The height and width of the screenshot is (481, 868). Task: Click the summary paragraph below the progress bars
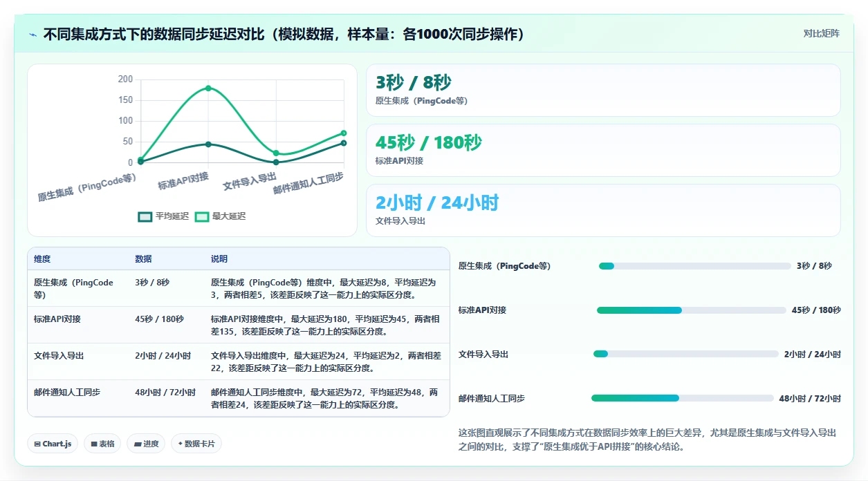pyautogui.click(x=647, y=440)
